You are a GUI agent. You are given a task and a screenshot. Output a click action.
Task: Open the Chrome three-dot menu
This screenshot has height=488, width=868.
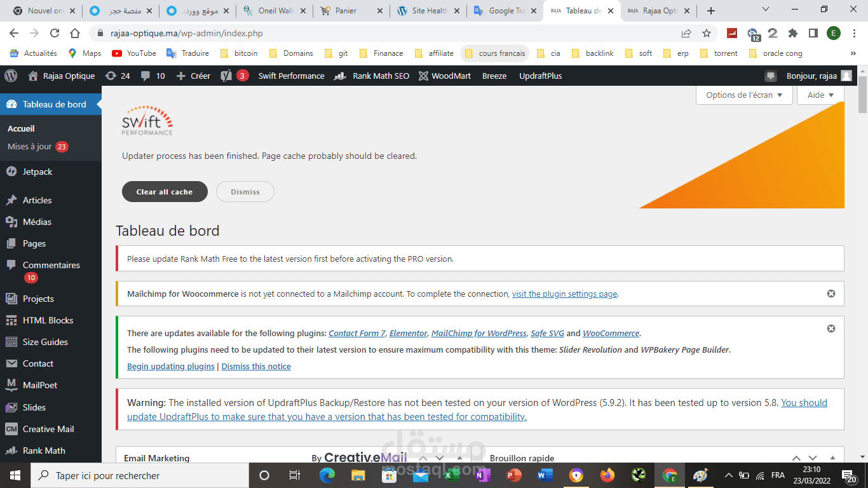(853, 33)
